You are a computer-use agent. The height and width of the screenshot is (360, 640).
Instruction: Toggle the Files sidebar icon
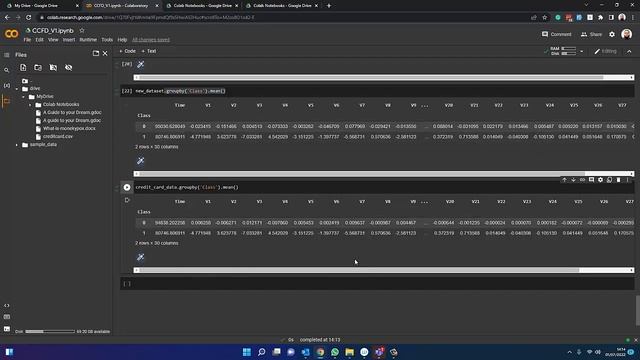7,100
